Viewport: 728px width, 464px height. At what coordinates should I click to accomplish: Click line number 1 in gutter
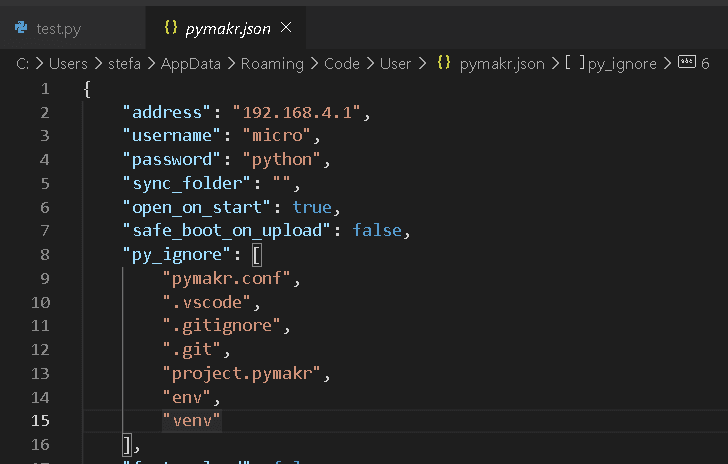45,88
